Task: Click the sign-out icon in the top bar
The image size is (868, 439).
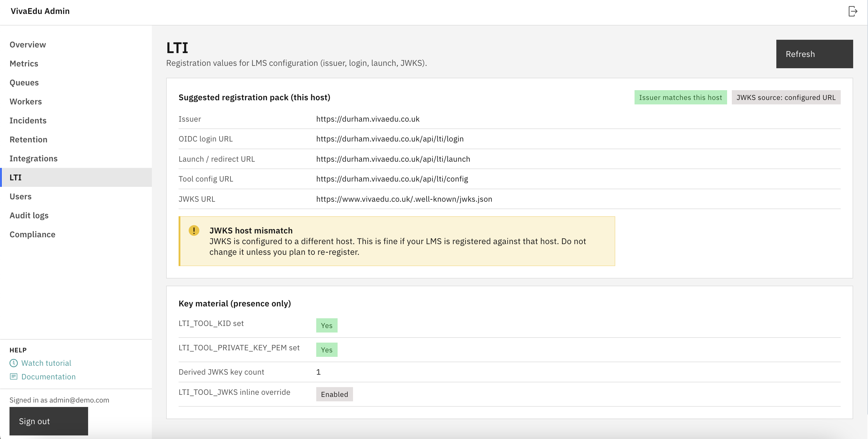Action: coord(853,11)
